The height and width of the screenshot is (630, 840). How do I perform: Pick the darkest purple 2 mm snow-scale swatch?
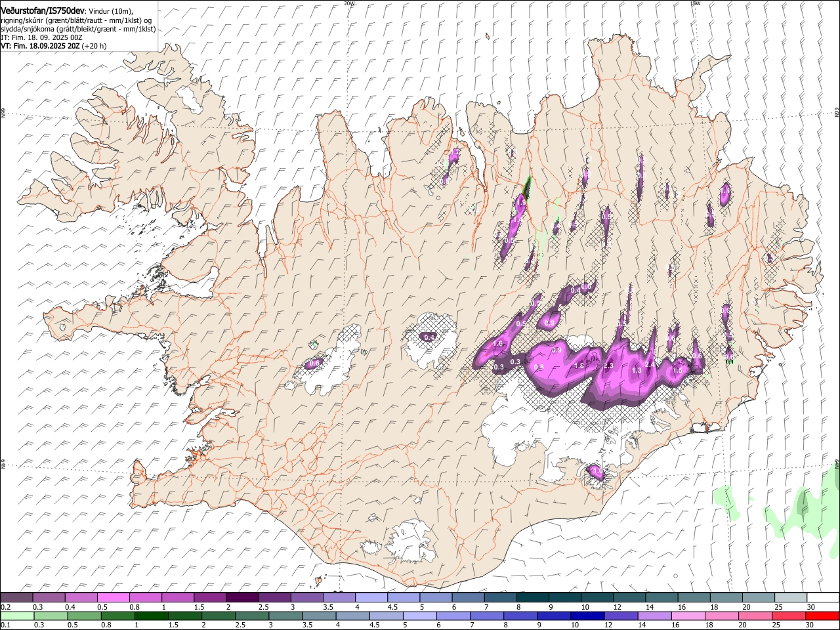242,598
